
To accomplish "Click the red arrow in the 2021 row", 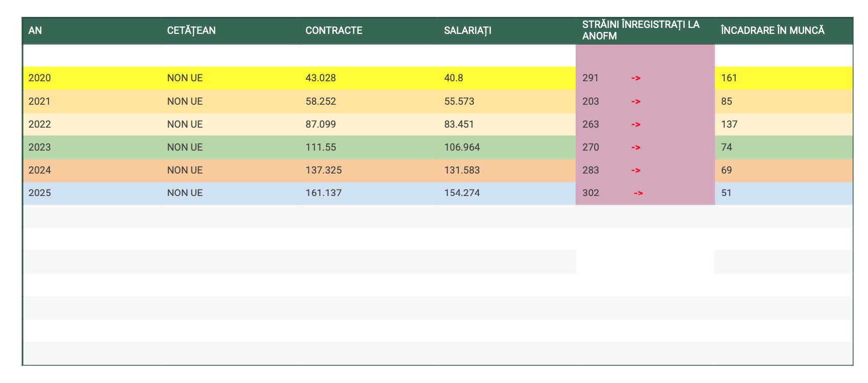I will pyautogui.click(x=636, y=102).
